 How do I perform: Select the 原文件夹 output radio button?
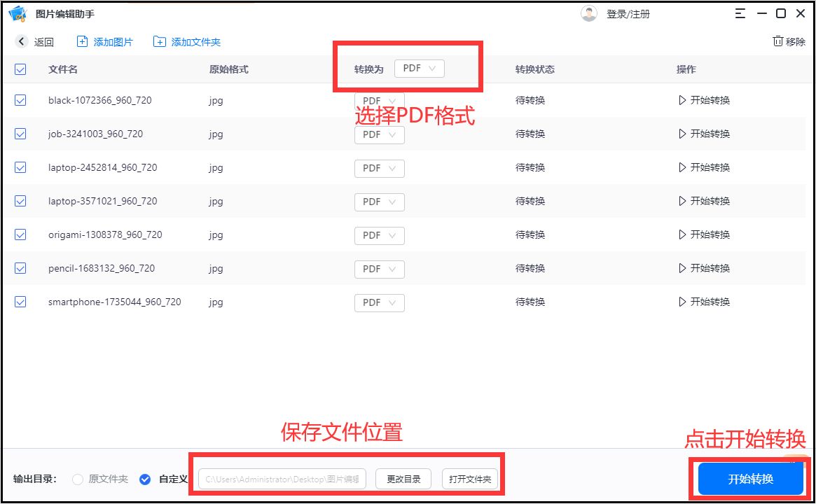click(x=78, y=479)
